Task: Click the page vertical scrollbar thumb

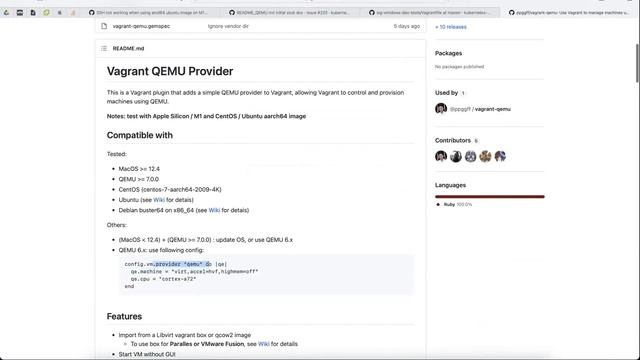Action: coord(637,62)
